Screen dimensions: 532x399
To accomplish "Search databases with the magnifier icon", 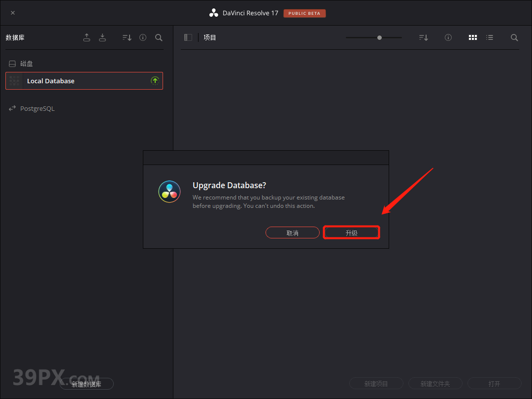I will [x=159, y=37].
